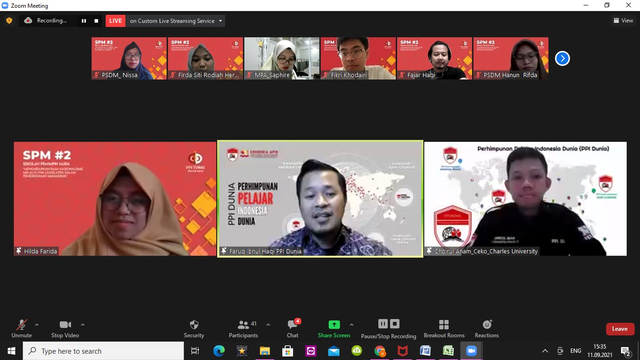Open Reactions menu
640x360 pixels.
click(x=487, y=329)
